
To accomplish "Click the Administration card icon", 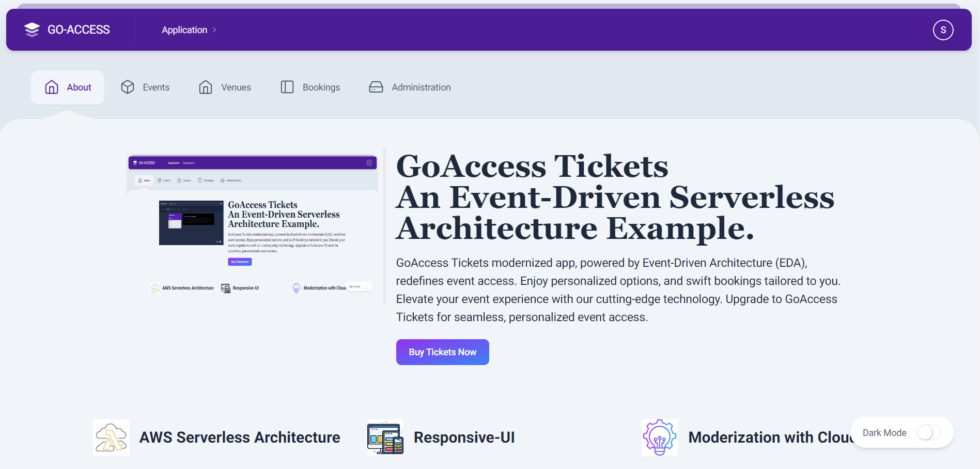I will (x=376, y=87).
